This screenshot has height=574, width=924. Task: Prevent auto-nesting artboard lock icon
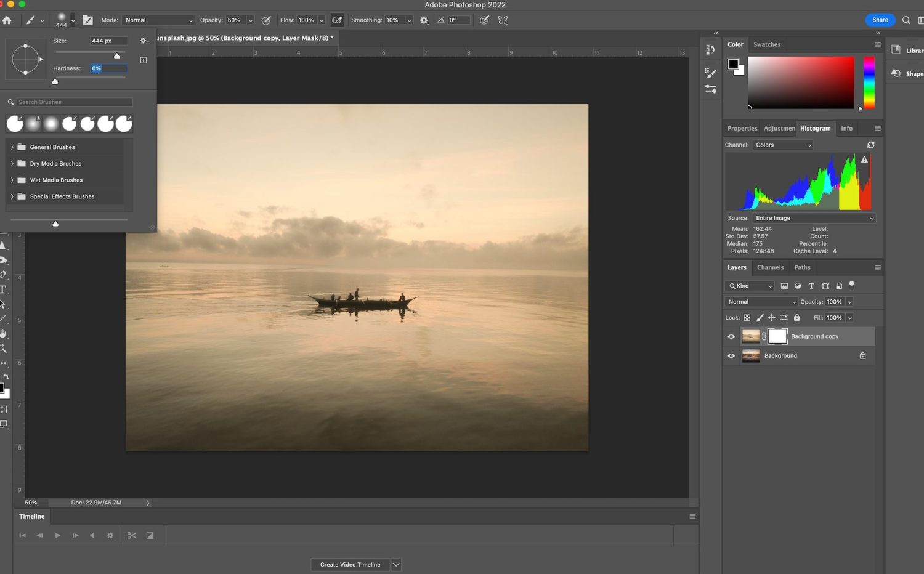coord(784,318)
